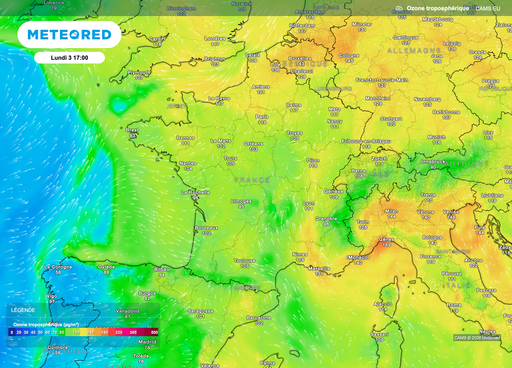Screen dimensions: 512x368
Task: Click the FRANCE country label
Action: [x=252, y=180]
